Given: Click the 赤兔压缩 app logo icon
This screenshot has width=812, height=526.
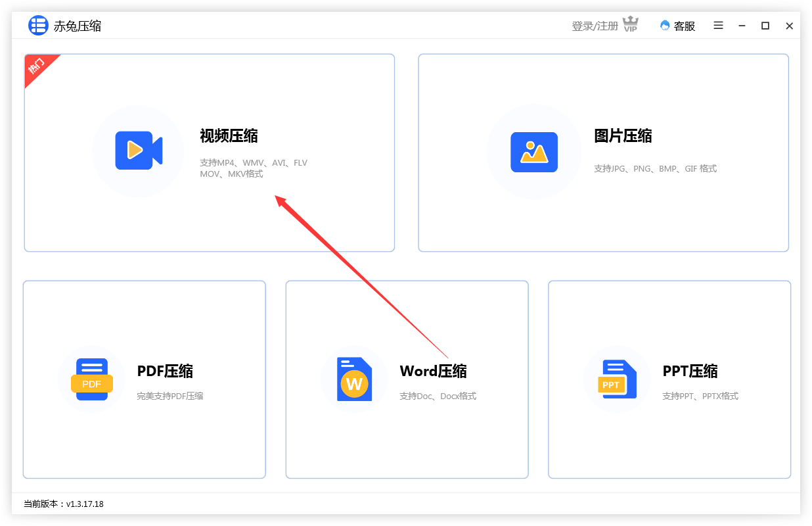Looking at the screenshot, I should (38, 26).
